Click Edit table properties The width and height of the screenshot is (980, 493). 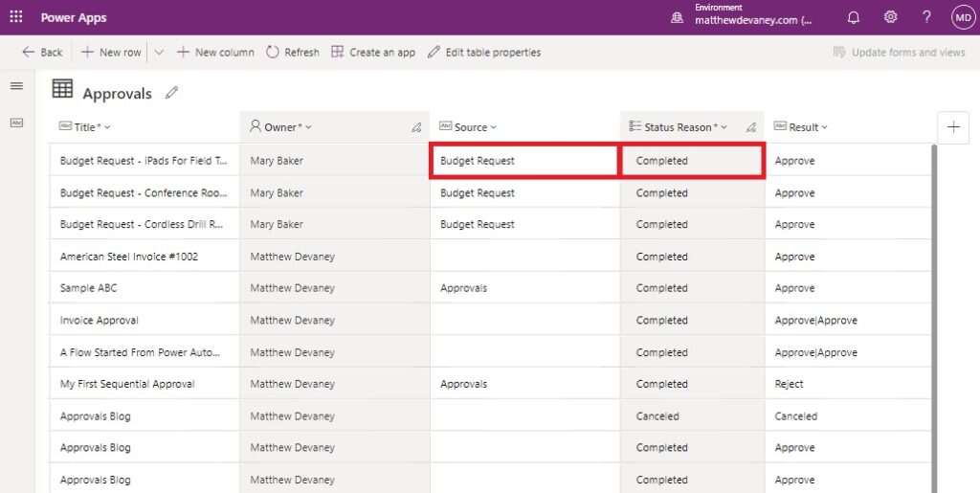[x=484, y=53]
